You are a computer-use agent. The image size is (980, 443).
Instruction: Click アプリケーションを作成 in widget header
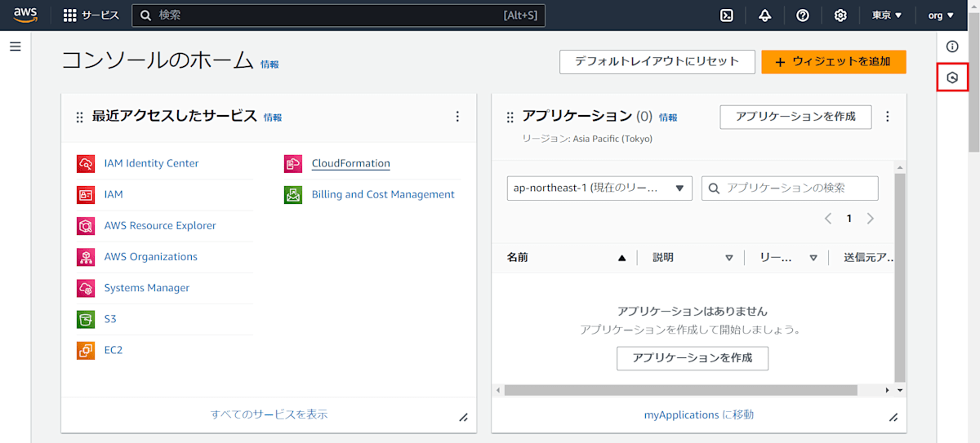tap(795, 117)
